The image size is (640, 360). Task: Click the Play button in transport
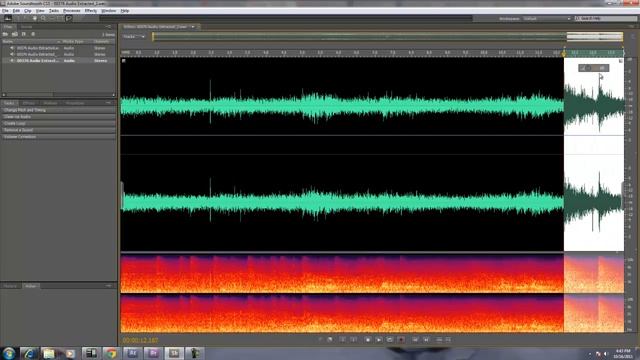(x=379, y=340)
